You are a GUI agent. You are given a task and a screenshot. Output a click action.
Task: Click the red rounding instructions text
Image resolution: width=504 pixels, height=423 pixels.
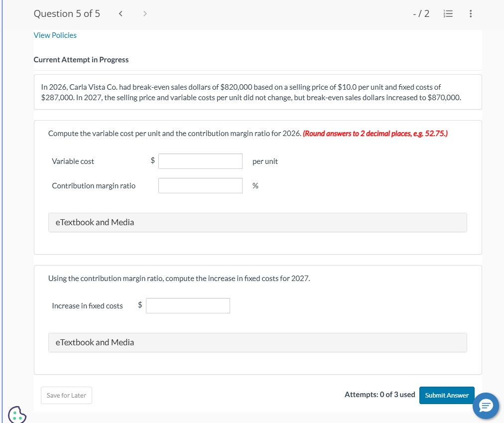375,134
